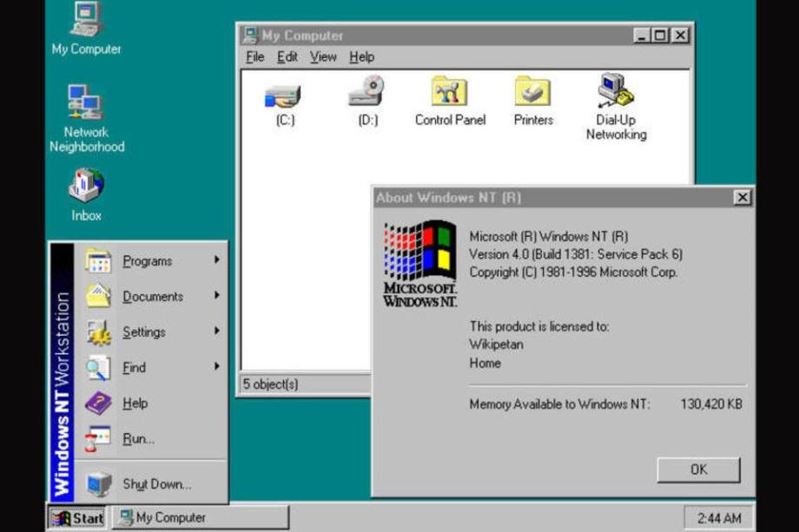Image resolution: width=799 pixels, height=532 pixels.
Task: Click the 'Home' organization text
Action: point(485,363)
